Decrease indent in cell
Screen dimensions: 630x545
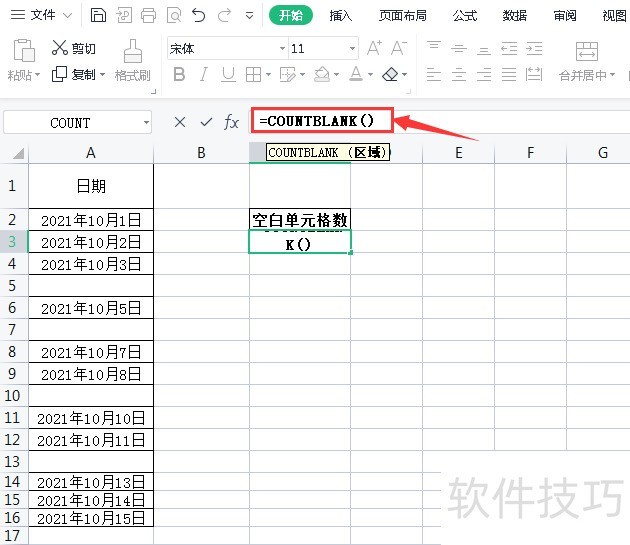[509, 49]
